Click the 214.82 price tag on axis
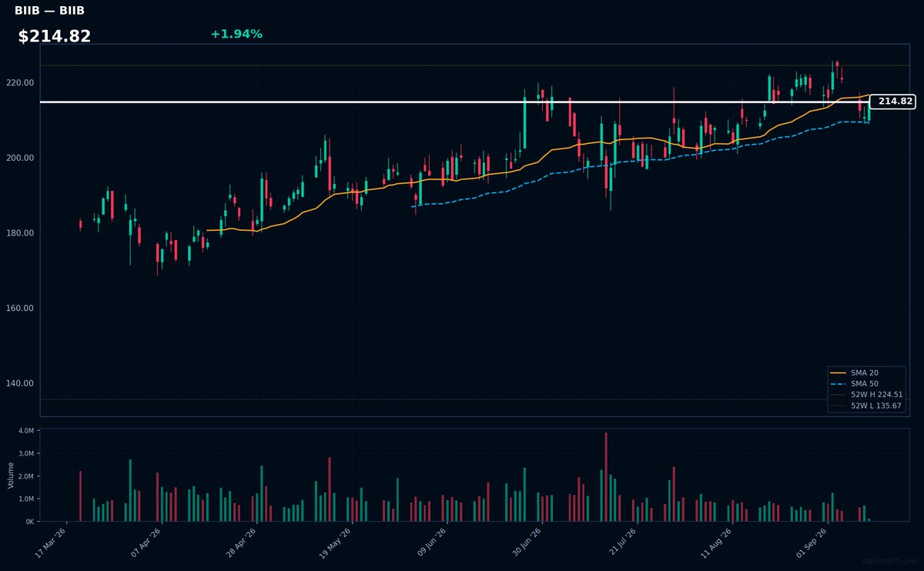This screenshot has width=924, height=571. click(x=892, y=102)
